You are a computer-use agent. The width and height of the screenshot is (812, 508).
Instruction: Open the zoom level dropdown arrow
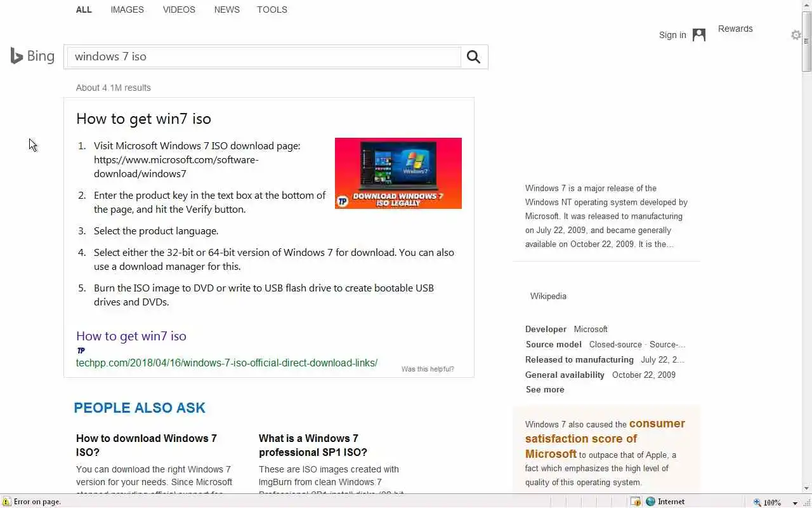795,503
